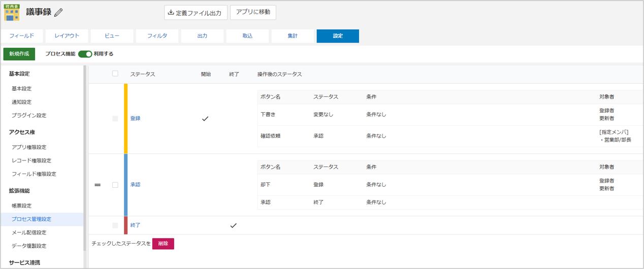This screenshot has height=269, width=644.
Task: Open 基本設定 in the sidebar
Action: point(22,89)
